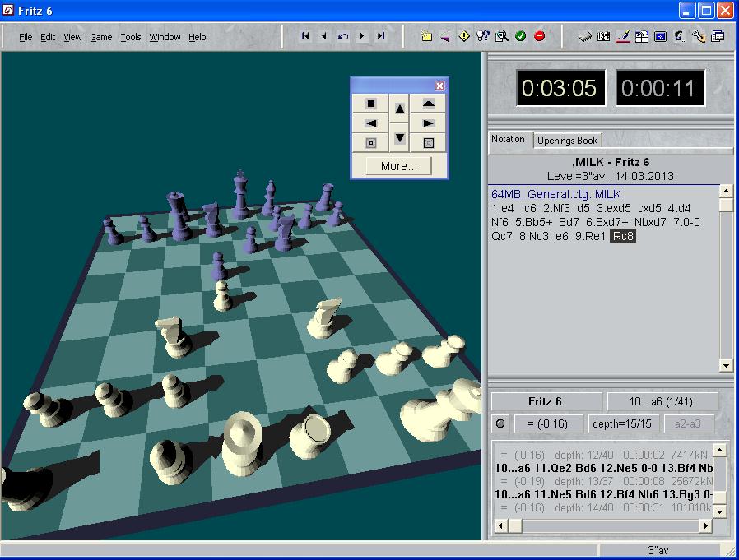Jump to end of game
The height and width of the screenshot is (560, 739).
[381, 36]
